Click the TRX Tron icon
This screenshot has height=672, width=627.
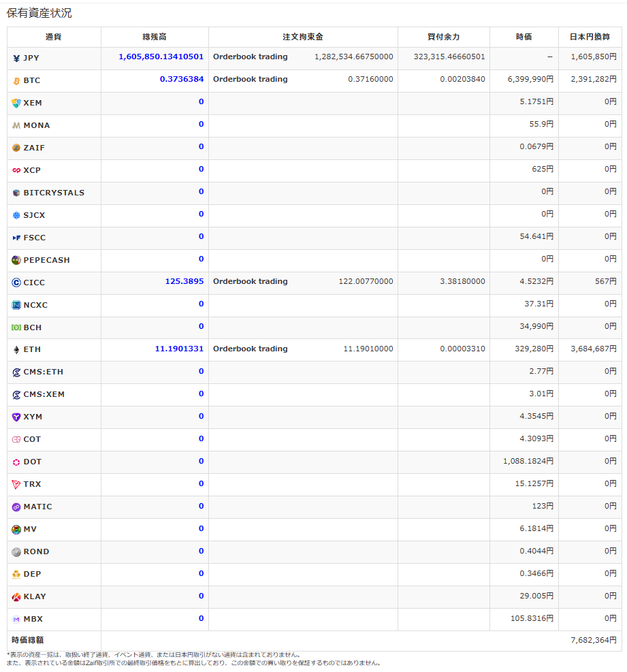[x=16, y=485]
